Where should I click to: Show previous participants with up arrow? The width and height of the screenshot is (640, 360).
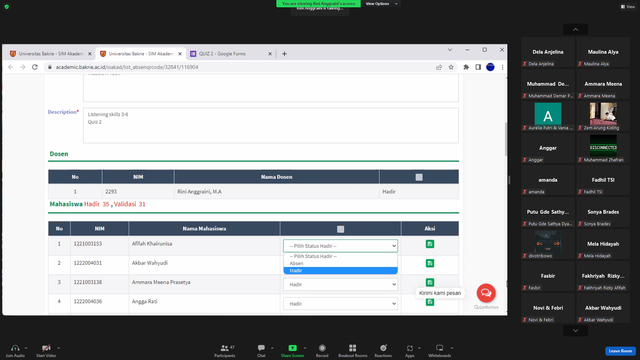click(x=576, y=29)
